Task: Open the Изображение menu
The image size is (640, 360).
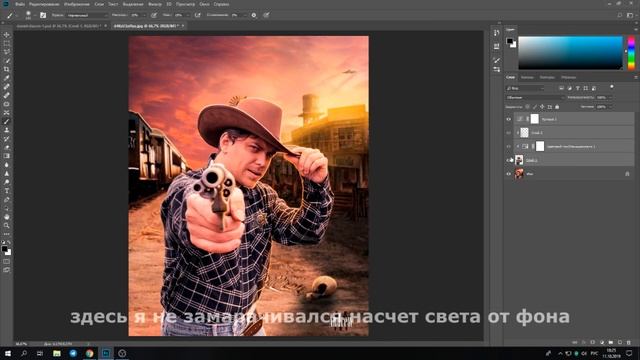Action: pyautogui.click(x=76, y=4)
